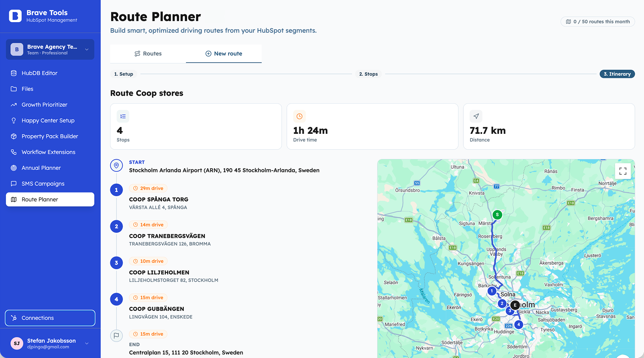Toggle fullscreen view of the map
The height and width of the screenshot is (358, 644).
point(623,171)
